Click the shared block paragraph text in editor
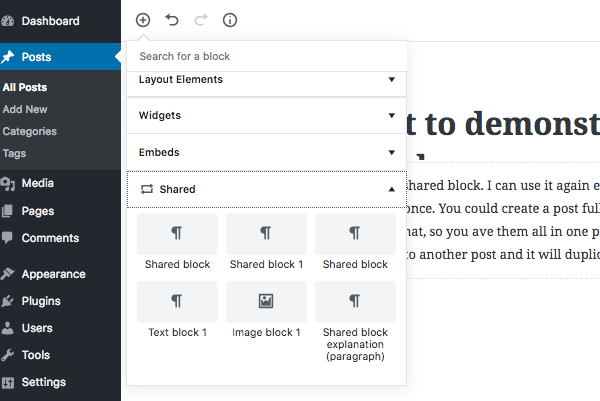The height and width of the screenshot is (401, 600). click(503, 220)
